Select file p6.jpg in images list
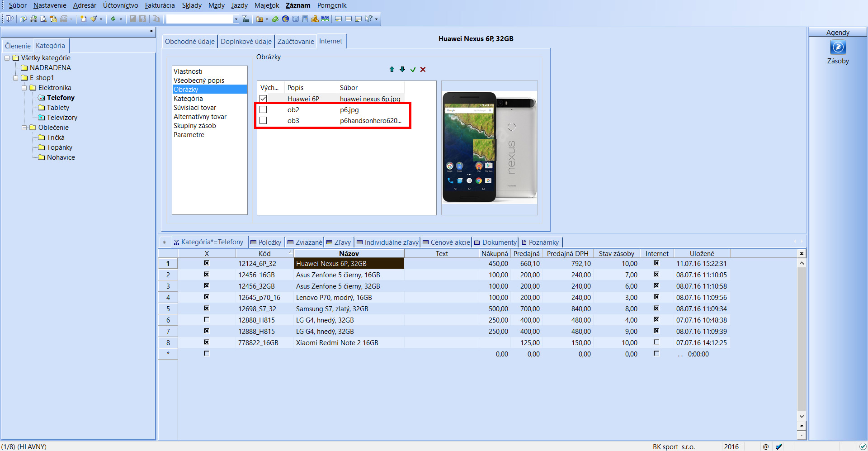The image size is (868, 451). pos(349,109)
